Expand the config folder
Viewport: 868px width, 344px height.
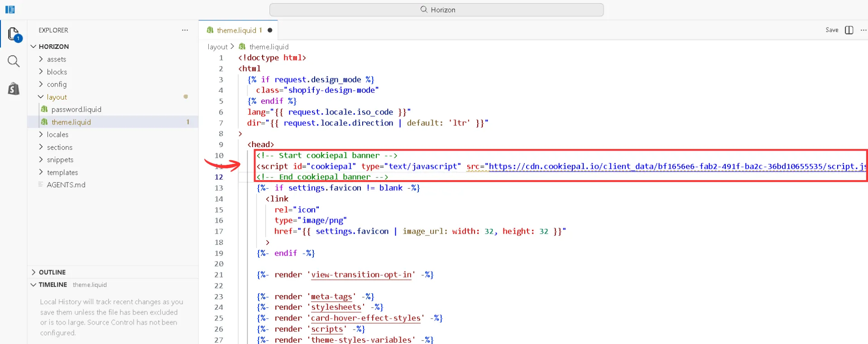(x=41, y=84)
